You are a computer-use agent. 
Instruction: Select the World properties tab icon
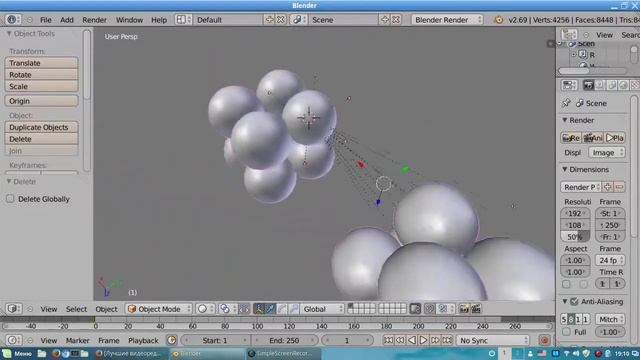point(623,85)
